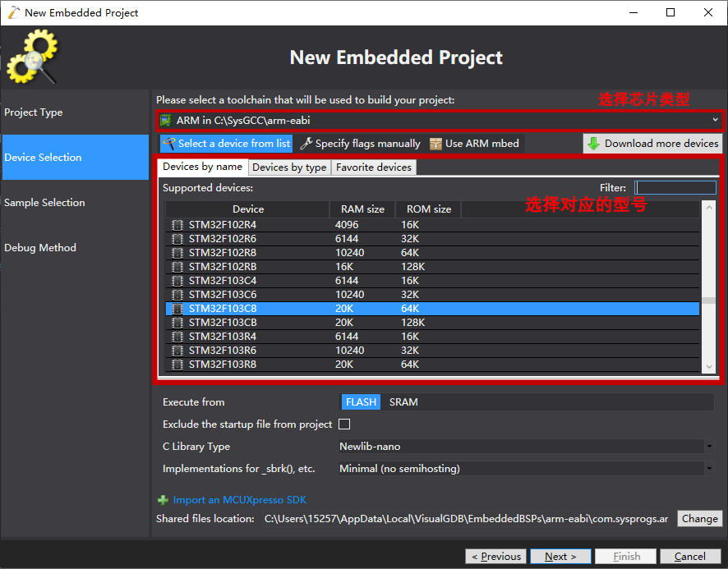Switch to Devices by type tab
Screen dimensions: 728x569
pyautogui.click(x=289, y=167)
